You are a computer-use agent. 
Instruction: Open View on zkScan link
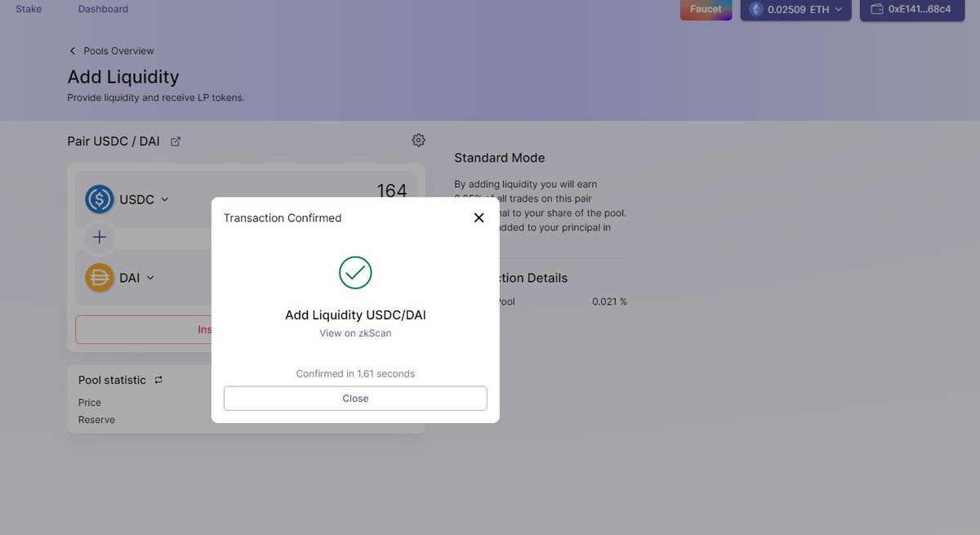[x=355, y=333]
